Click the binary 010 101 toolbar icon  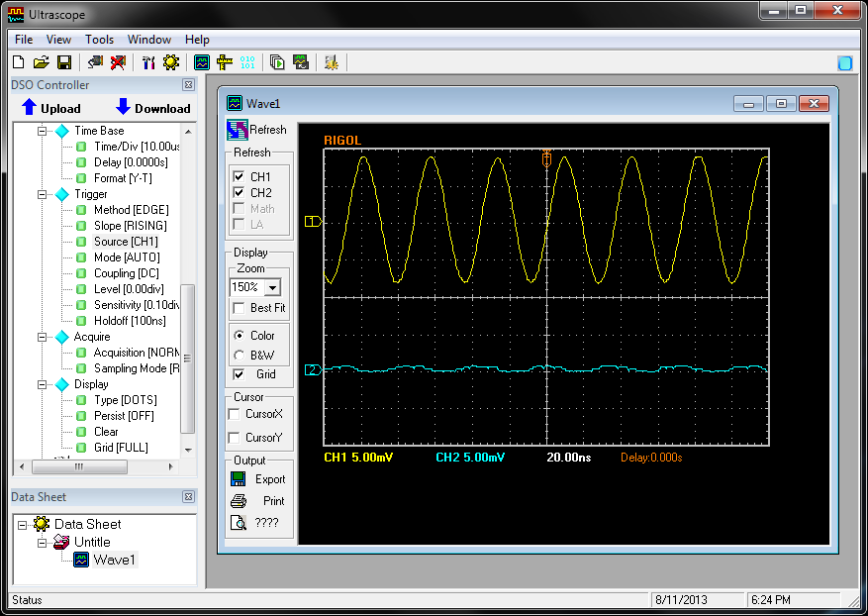point(247,62)
